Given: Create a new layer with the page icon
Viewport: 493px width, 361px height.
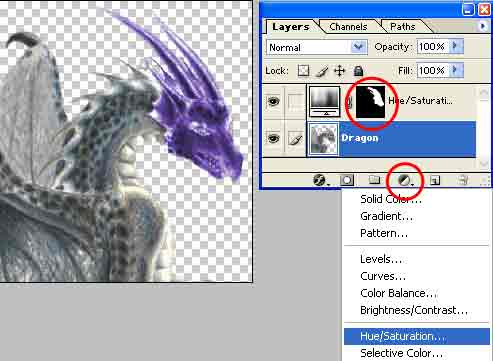Looking at the screenshot, I should coord(435,180).
